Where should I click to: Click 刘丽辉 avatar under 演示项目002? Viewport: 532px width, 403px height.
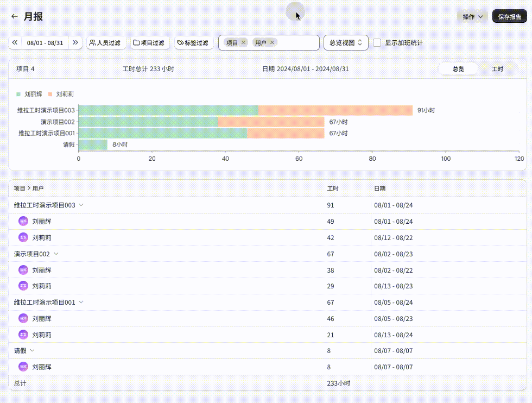click(x=23, y=270)
